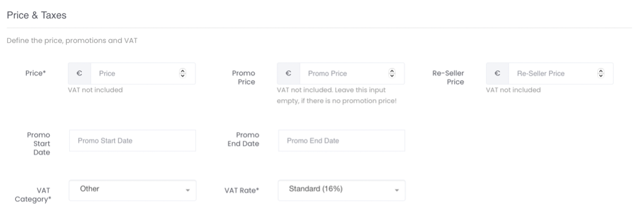644x224 pixels.
Task: Click the Promo Price label text
Action: pyautogui.click(x=243, y=78)
